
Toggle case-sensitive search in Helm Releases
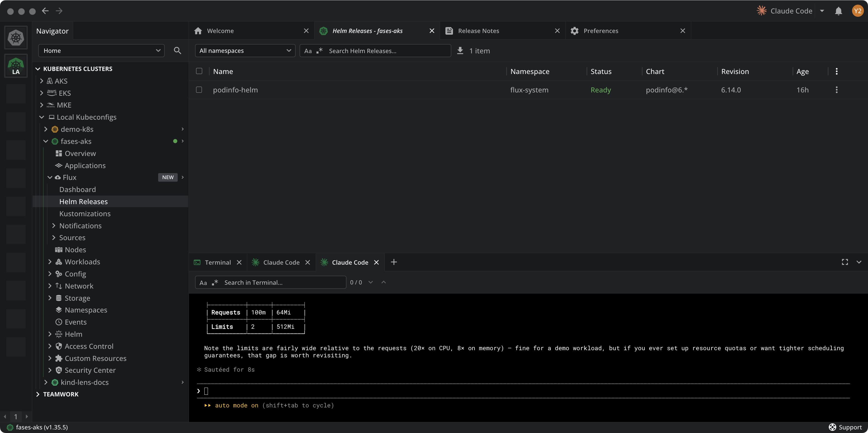tap(308, 51)
